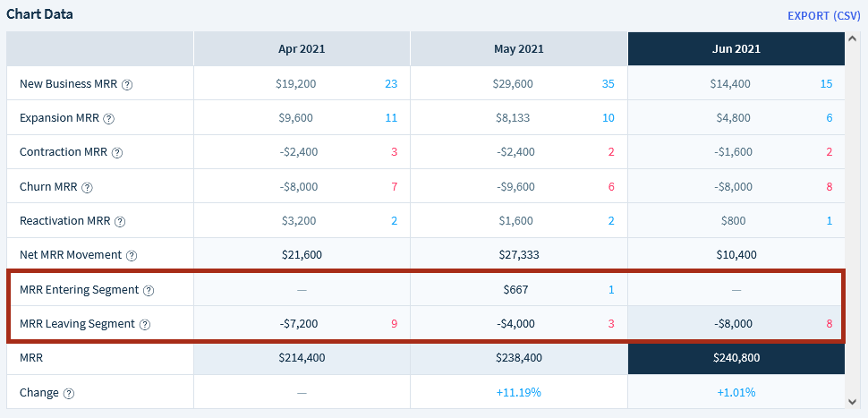868x418 pixels.
Task: Click the $19,200 New Business MRR value
Action: [296, 83]
